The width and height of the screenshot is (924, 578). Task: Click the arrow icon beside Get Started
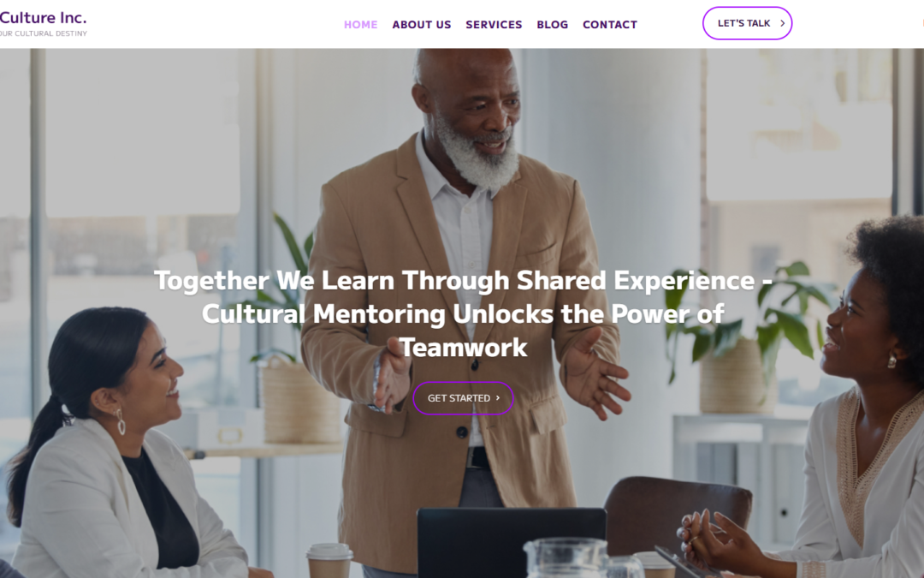tap(498, 398)
